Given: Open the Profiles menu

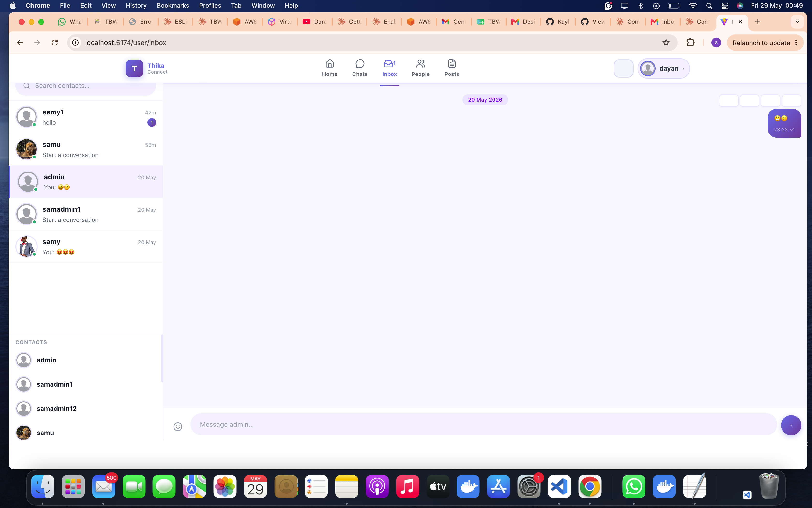Looking at the screenshot, I should tap(210, 5).
